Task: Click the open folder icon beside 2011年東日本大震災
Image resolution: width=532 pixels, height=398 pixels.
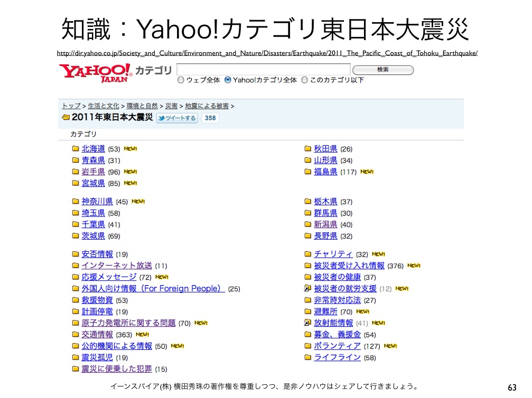Action: click(66, 117)
